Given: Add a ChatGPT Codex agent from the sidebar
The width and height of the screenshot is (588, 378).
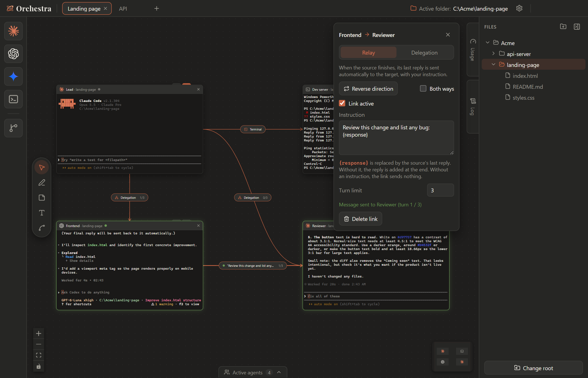Looking at the screenshot, I should click(13, 54).
